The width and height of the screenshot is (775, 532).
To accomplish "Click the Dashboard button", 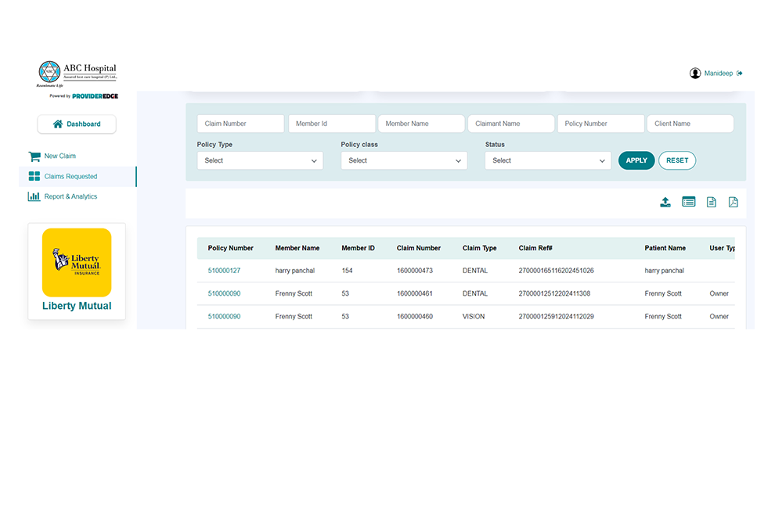I will coord(77,124).
